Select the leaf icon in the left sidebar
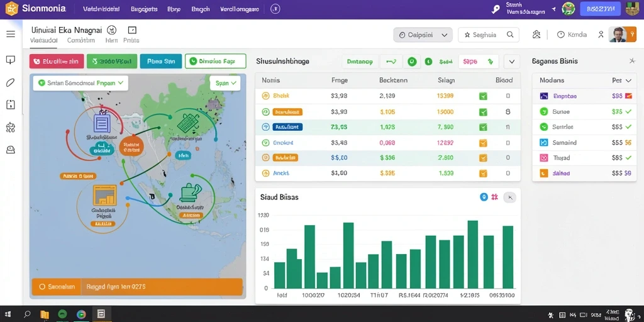The width and height of the screenshot is (644, 322). coord(11,82)
